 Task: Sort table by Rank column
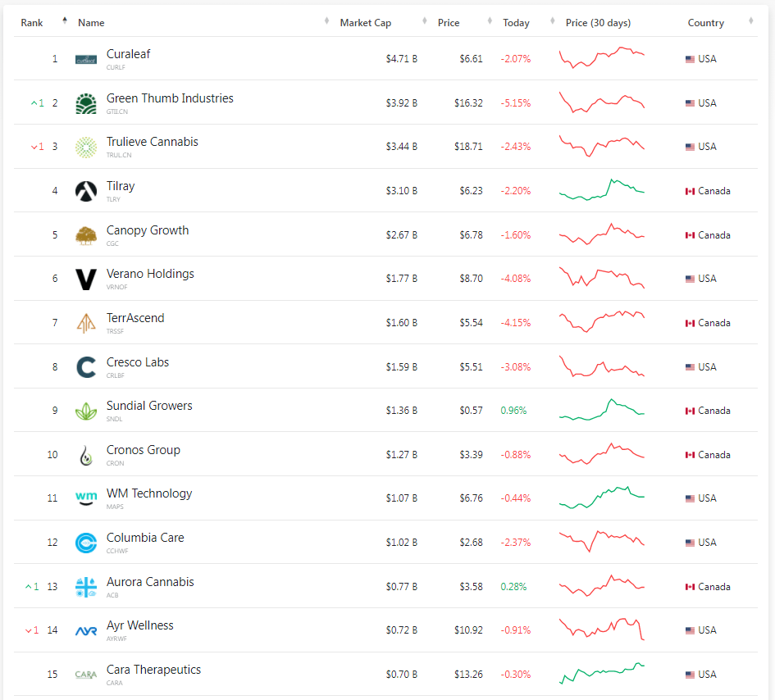pos(33,23)
